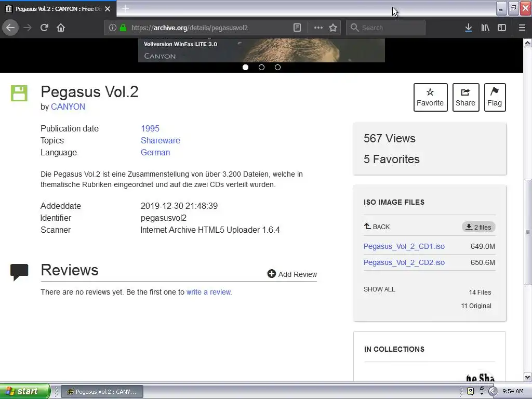Image resolution: width=532 pixels, height=399 pixels.
Task: Select the third carousel dot
Action: 277,67
